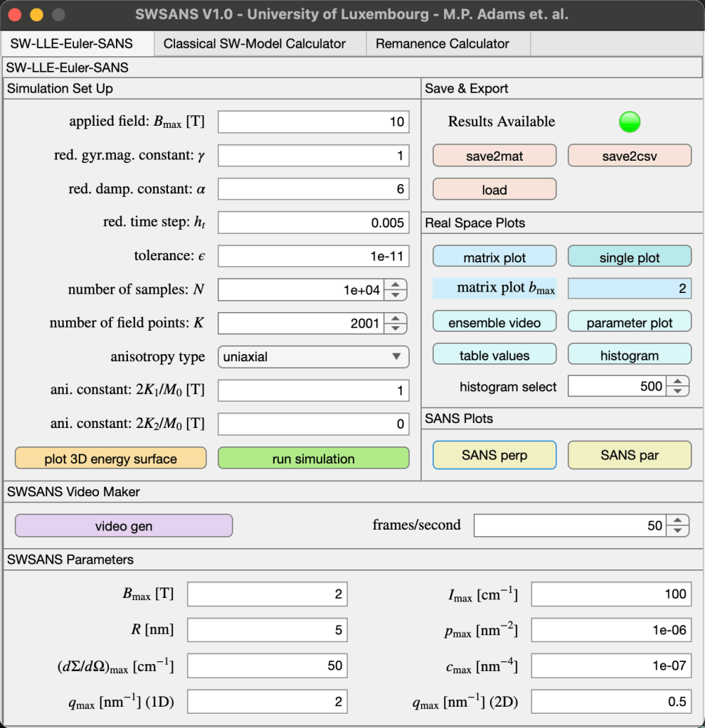The width and height of the screenshot is (705, 728).
Task: Click the green Results Available indicator light
Action: (x=629, y=122)
